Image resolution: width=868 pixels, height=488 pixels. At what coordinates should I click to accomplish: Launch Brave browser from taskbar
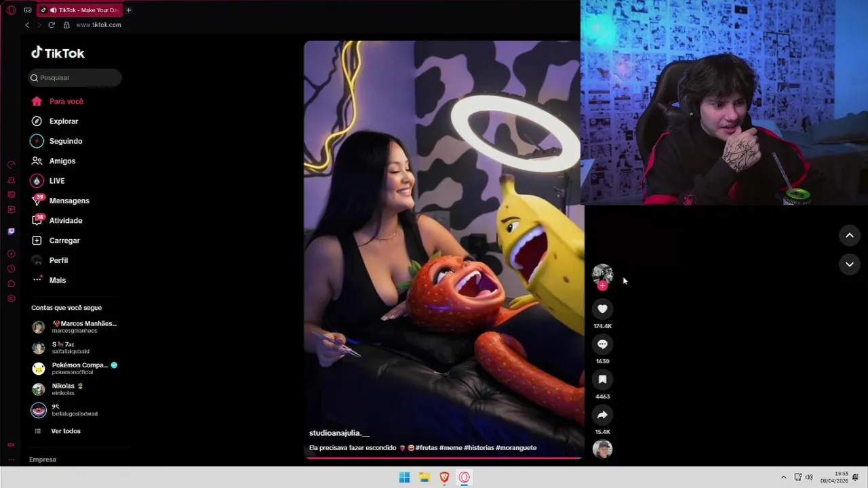point(444,478)
